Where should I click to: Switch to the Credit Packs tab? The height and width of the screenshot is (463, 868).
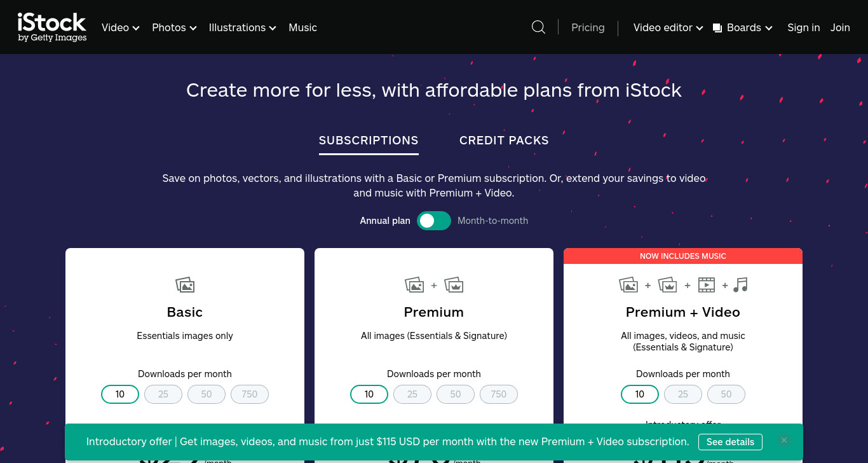[504, 141]
